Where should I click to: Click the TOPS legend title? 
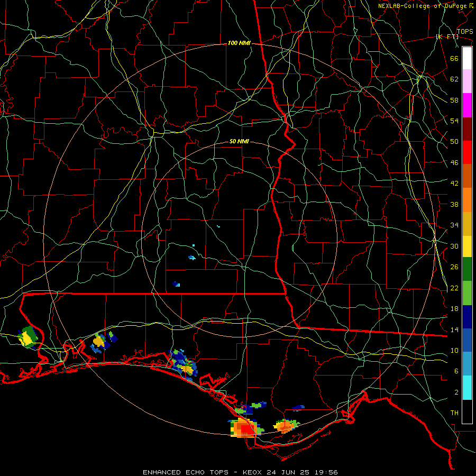point(465,31)
